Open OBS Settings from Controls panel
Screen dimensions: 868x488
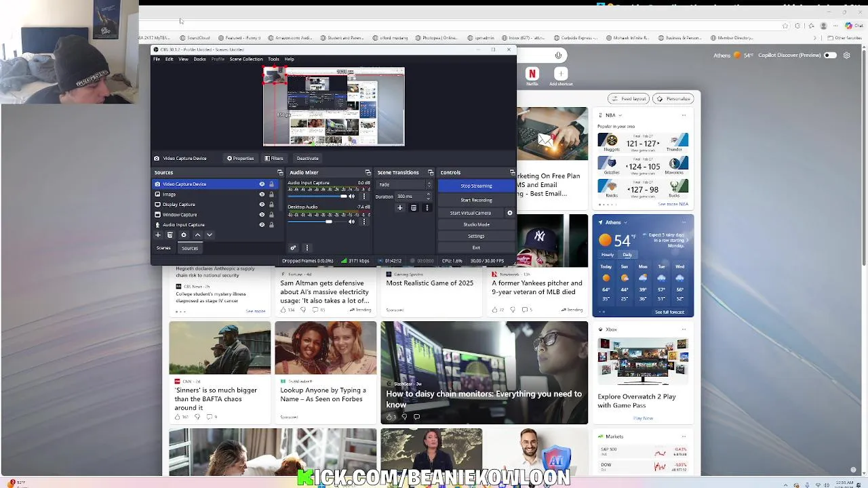pos(476,236)
